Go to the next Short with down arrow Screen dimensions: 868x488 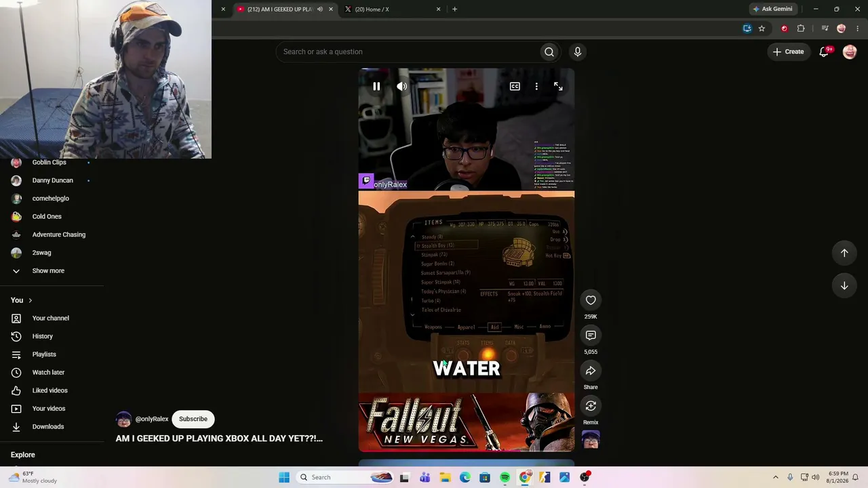tap(844, 286)
